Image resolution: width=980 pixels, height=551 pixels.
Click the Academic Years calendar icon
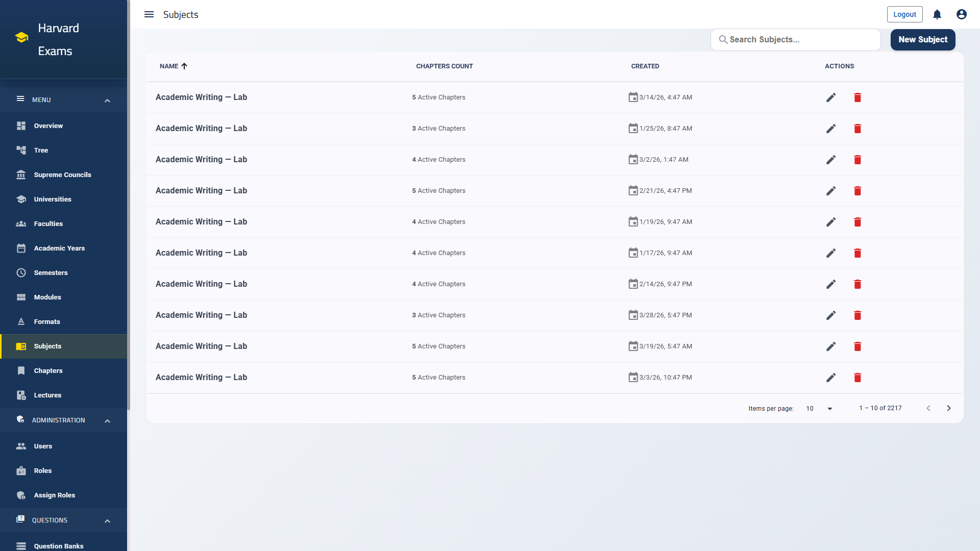21,248
